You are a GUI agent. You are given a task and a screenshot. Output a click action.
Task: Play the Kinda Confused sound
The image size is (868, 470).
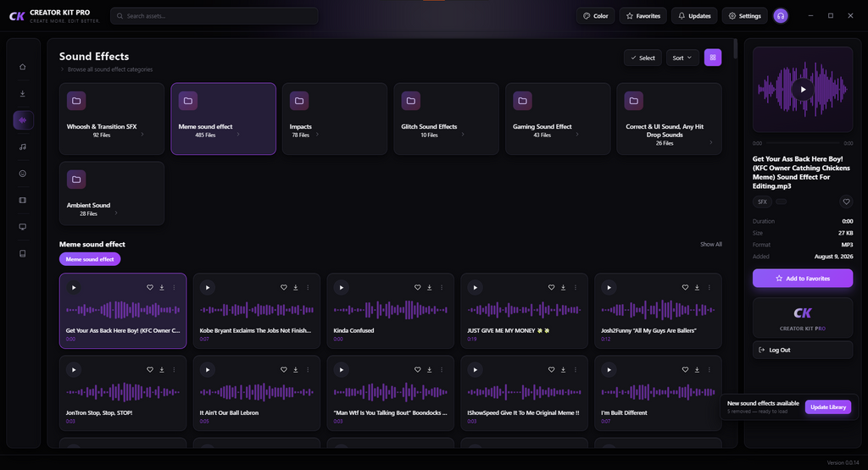coord(342,288)
